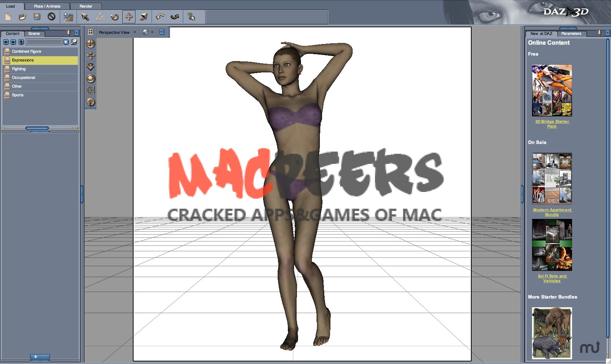
Task: Toggle the viewport layout grid icon
Action: 90,32
